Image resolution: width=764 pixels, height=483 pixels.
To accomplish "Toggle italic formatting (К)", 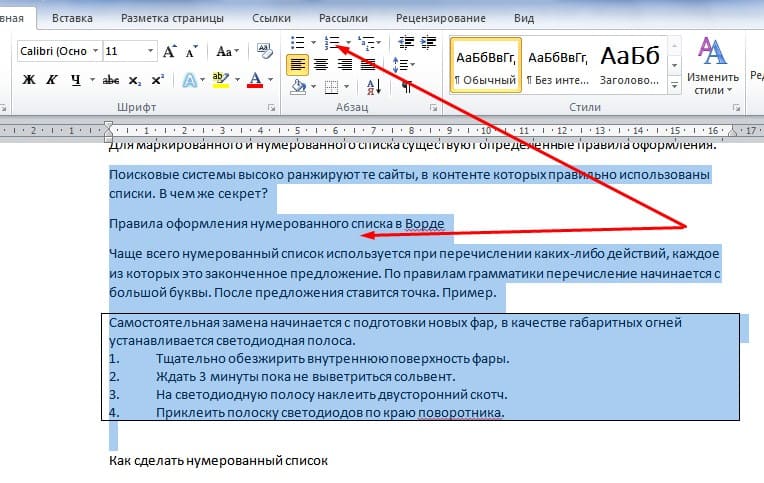I will [x=52, y=80].
